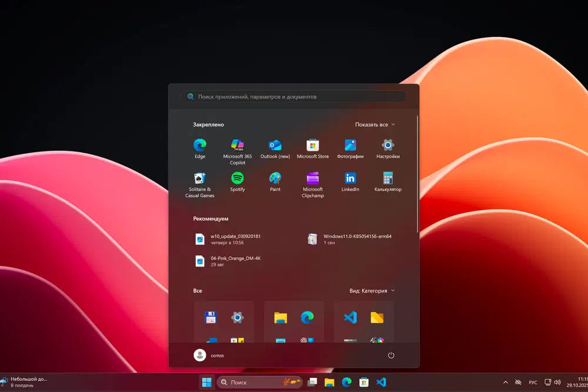Open the comss user account menu
588x392 pixels.
tap(209, 355)
